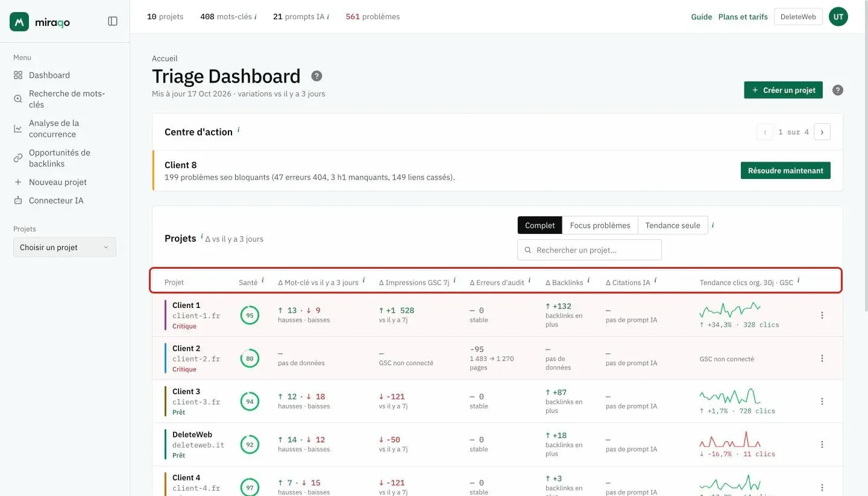Click info icon on Δ Backlinks column

[589, 280]
